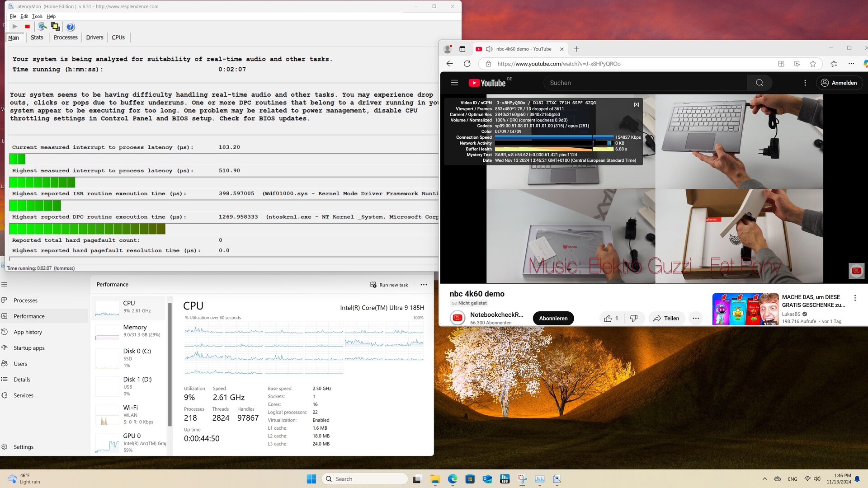
Task: Open the Tools menu in LatencyMon
Action: coord(37,16)
